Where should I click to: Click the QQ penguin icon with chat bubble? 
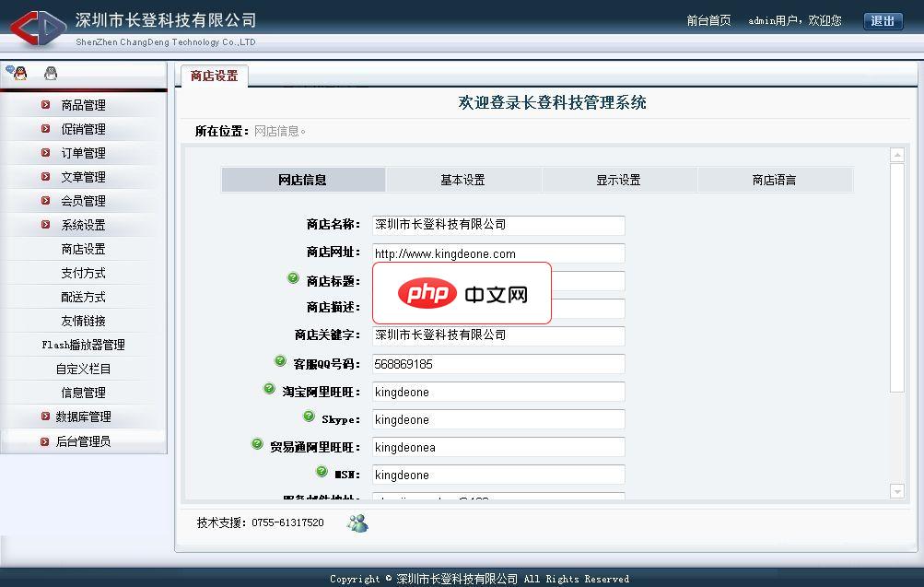click(17, 73)
